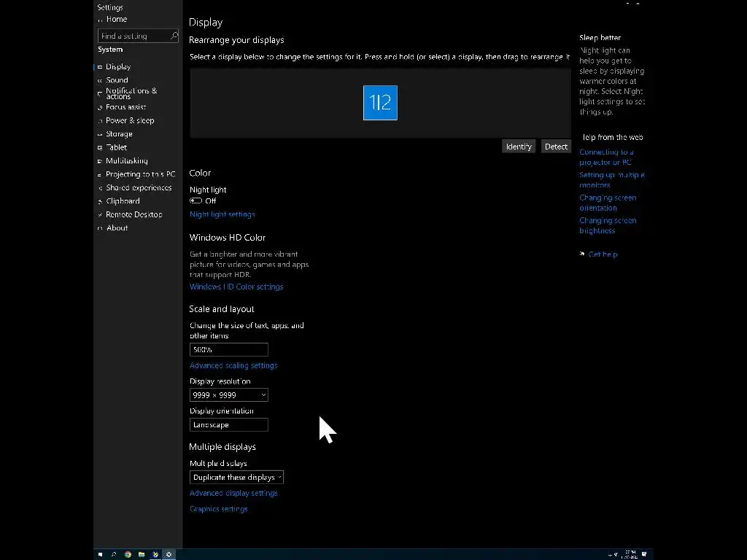Open the Display settings page in sidebar

[117, 66]
